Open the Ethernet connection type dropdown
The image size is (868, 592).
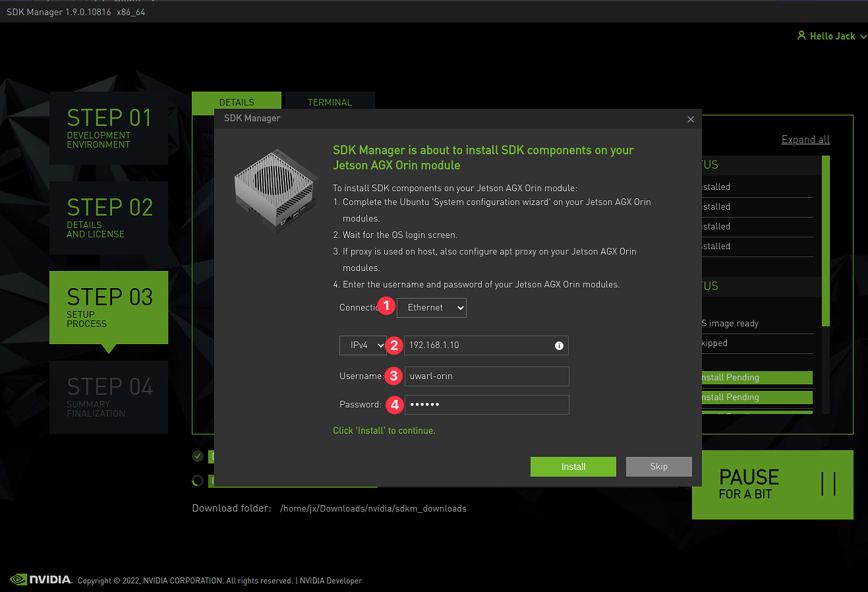coord(432,308)
